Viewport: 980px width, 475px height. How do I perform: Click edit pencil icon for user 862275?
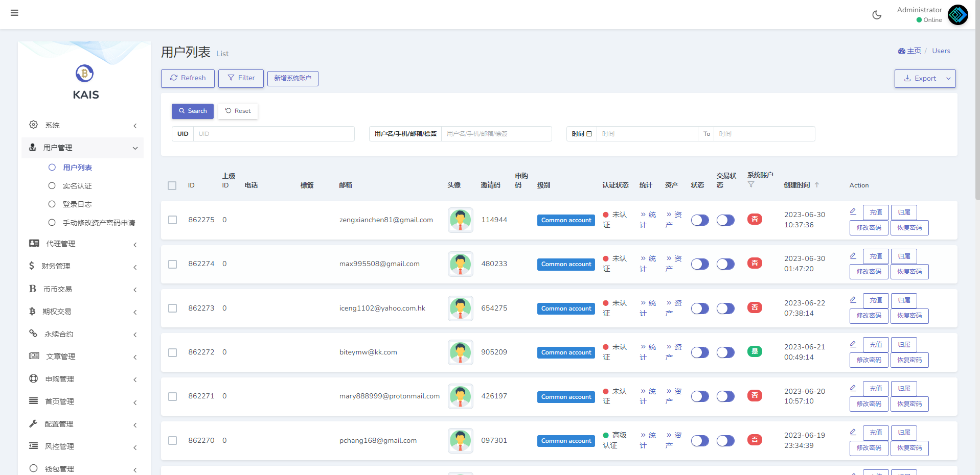click(x=853, y=211)
